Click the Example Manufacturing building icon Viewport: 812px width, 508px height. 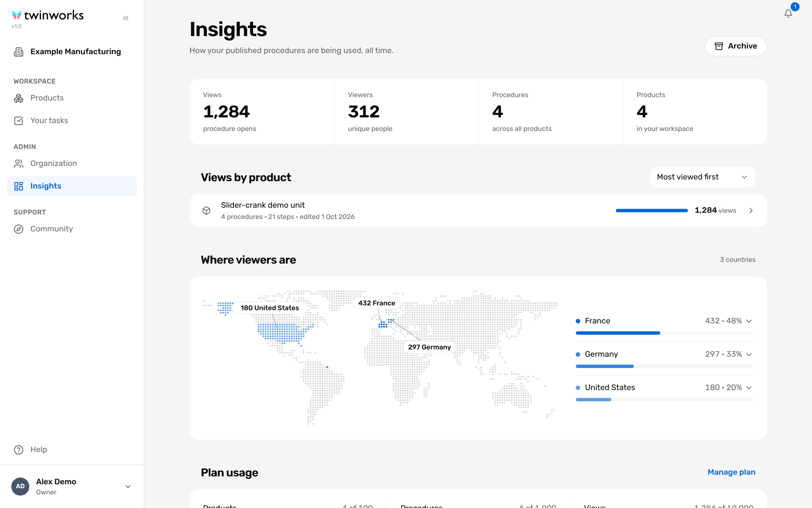18,52
